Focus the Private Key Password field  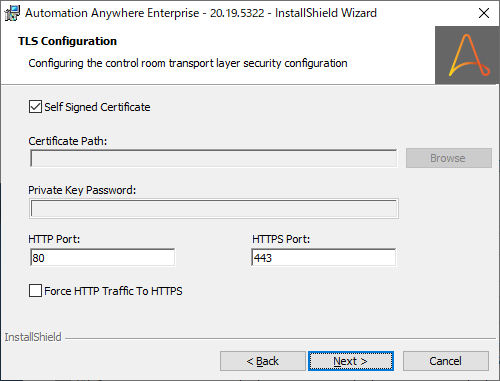[x=214, y=209]
